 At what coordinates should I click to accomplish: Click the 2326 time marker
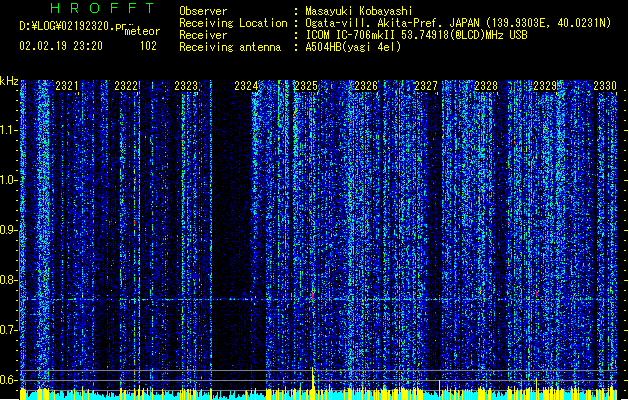366,86
